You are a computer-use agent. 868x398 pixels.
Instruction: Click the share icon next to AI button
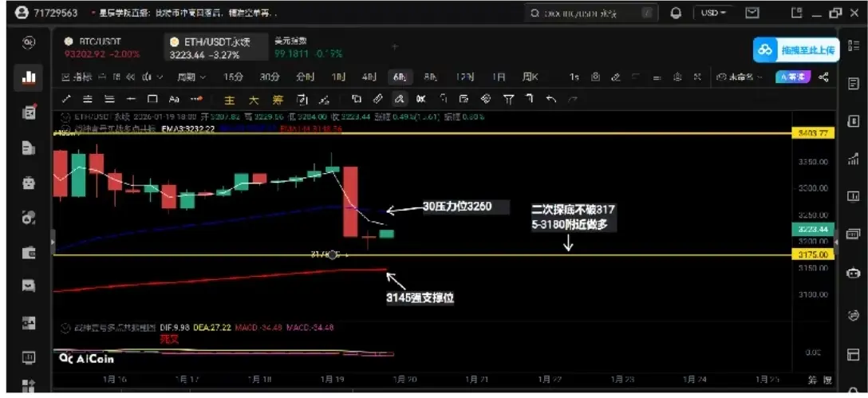pos(823,77)
